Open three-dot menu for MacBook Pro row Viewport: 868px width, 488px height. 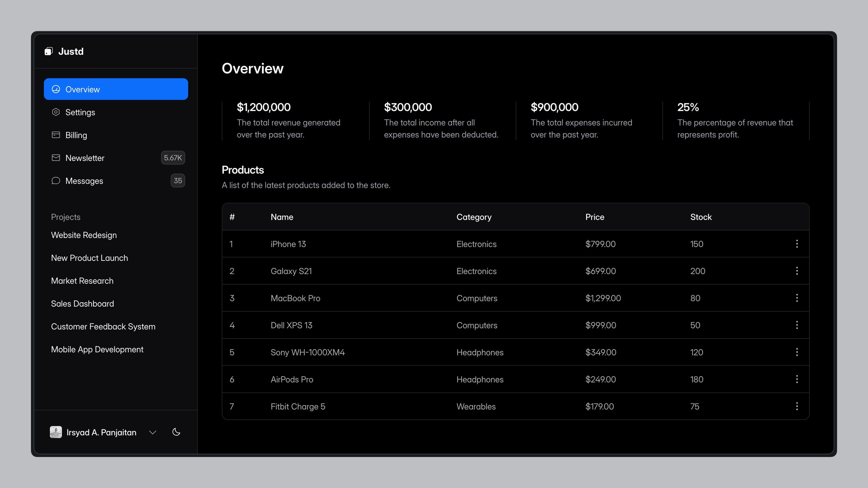(796, 298)
